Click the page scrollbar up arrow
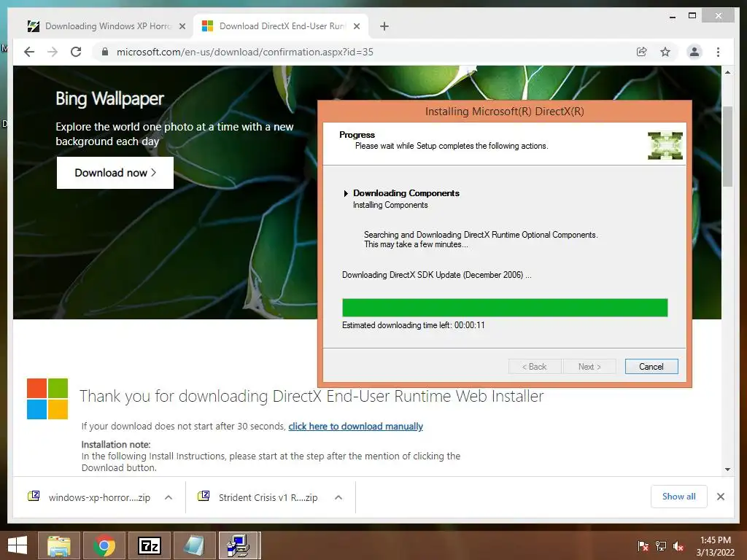 point(727,72)
